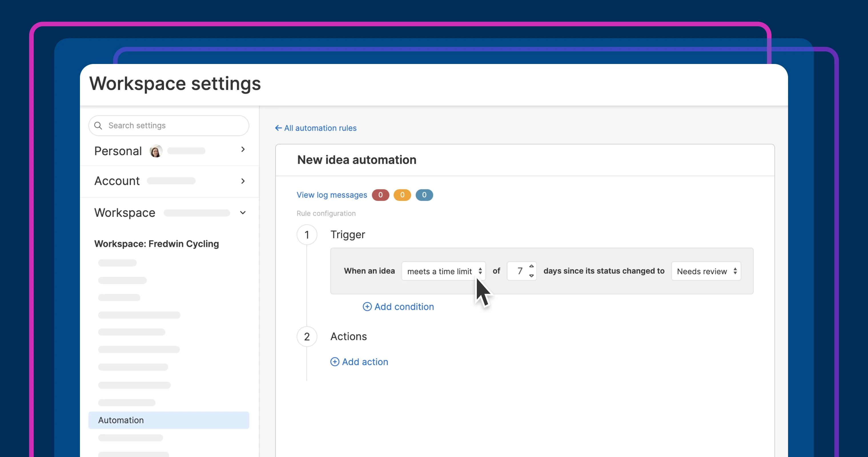This screenshot has height=457, width=868.
Task: Click the blue log count badge
Action: (424, 195)
